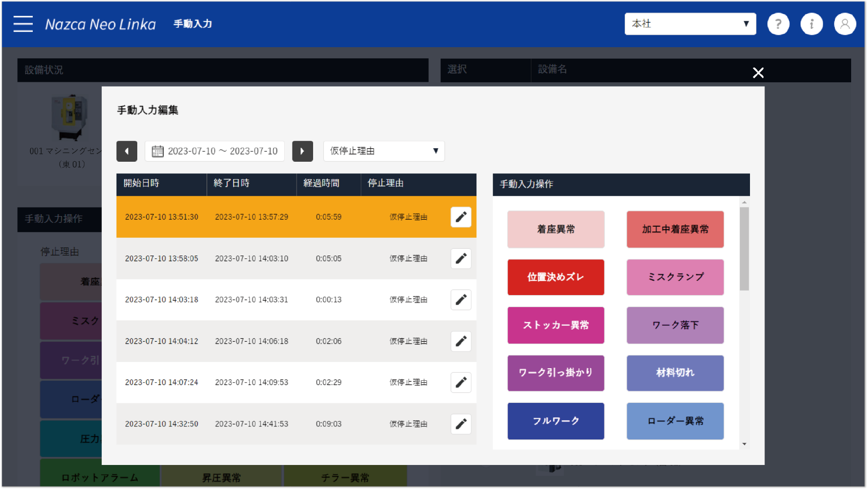Expand the 本社 location dropdown
Viewport: 868px width, 490px height.
point(690,24)
